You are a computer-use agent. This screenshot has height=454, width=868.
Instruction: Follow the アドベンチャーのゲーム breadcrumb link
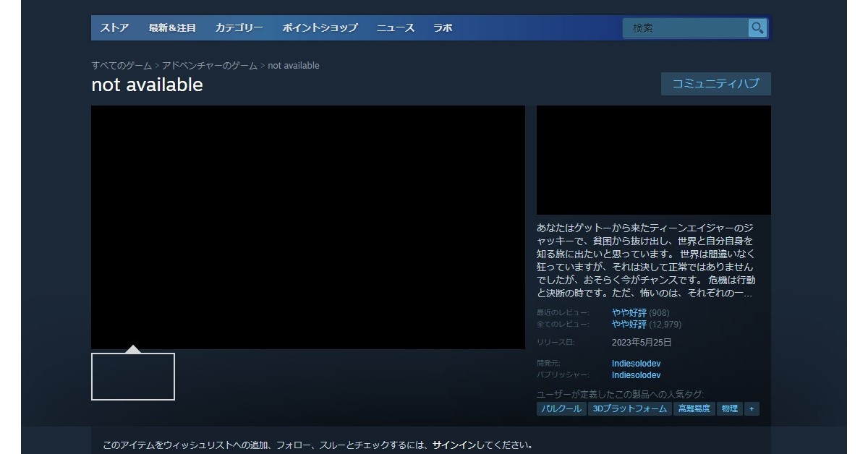pyautogui.click(x=209, y=66)
